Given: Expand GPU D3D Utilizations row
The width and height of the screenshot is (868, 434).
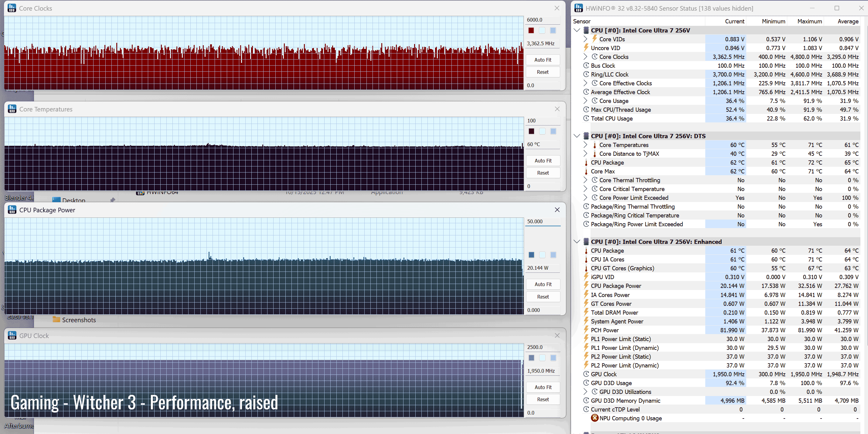Looking at the screenshot, I should [x=585, y=391].
